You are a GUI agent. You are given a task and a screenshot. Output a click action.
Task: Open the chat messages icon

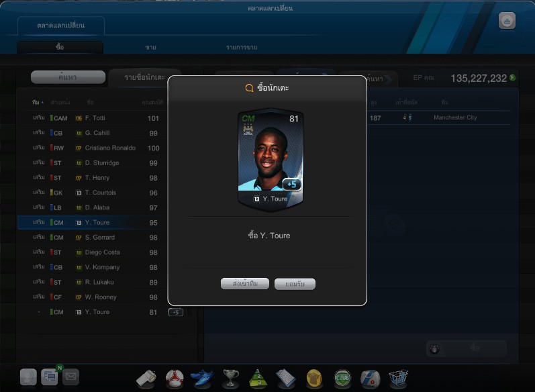tap(50, 377)
